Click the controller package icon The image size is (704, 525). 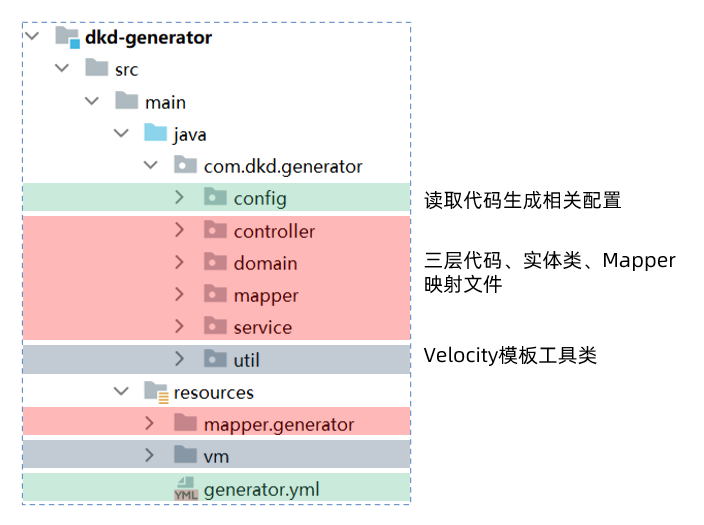(215, 230)
